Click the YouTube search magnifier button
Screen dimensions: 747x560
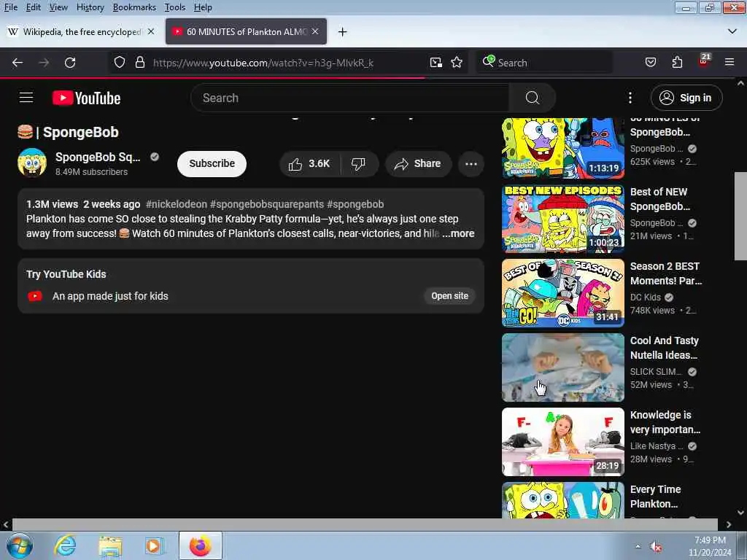click(x=532, y=98)
